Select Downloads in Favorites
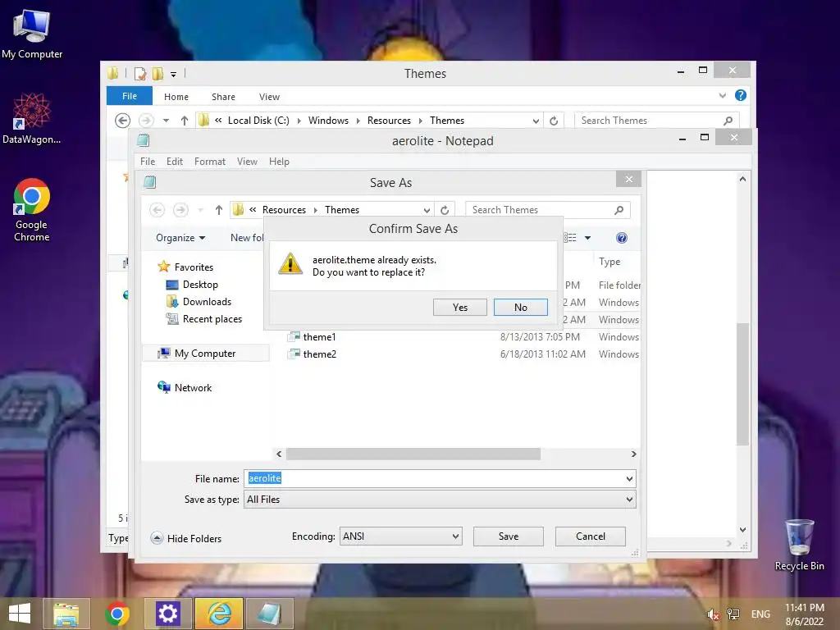 [x=199, y=302]
